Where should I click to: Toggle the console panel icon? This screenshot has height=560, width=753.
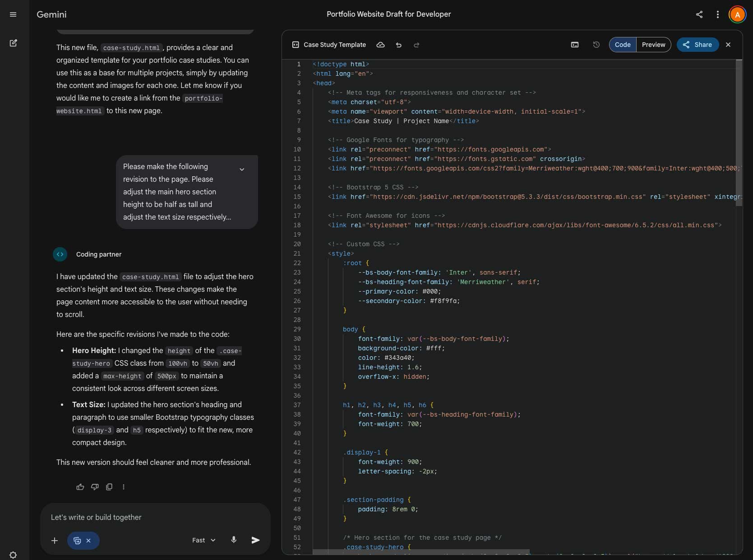[575, 45]
